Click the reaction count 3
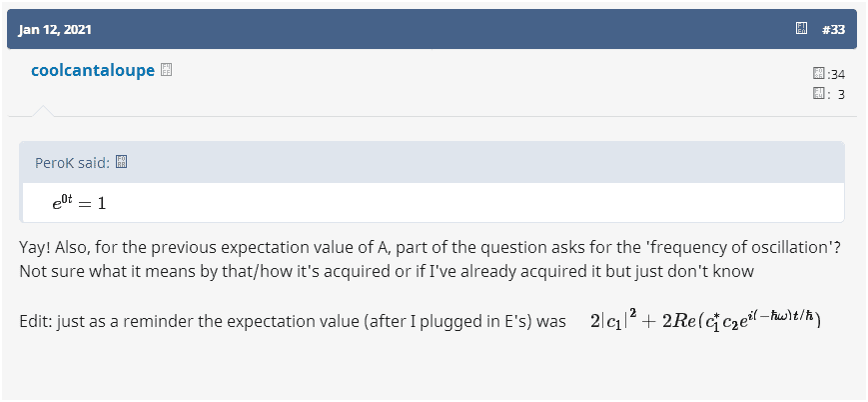 841,95
